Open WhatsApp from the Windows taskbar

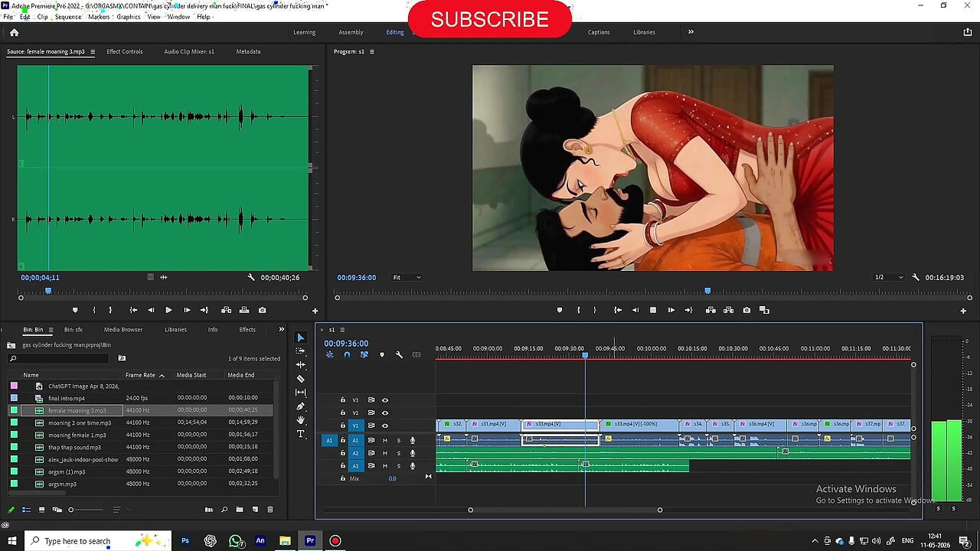236,541
